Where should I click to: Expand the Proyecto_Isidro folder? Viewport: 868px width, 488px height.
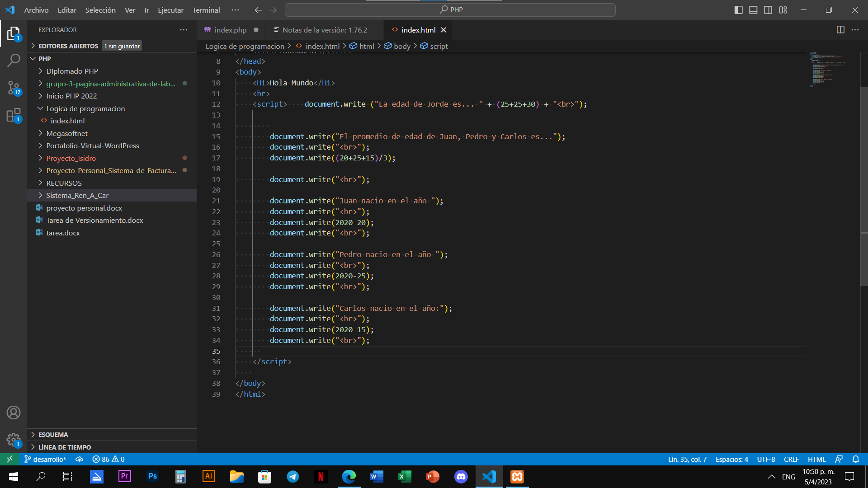pyautogui.click(x=112, y=158)
